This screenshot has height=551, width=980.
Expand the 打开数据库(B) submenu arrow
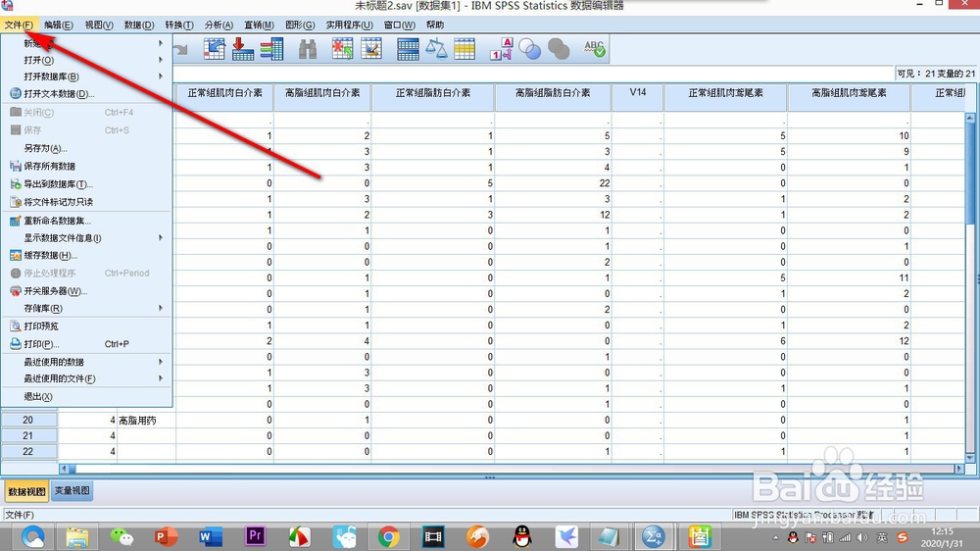pyautogui.click(x=161, y=76)
